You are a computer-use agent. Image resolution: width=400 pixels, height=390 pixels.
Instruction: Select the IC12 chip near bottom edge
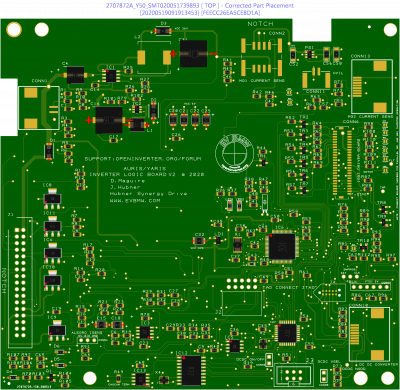(x=191, y=370)
